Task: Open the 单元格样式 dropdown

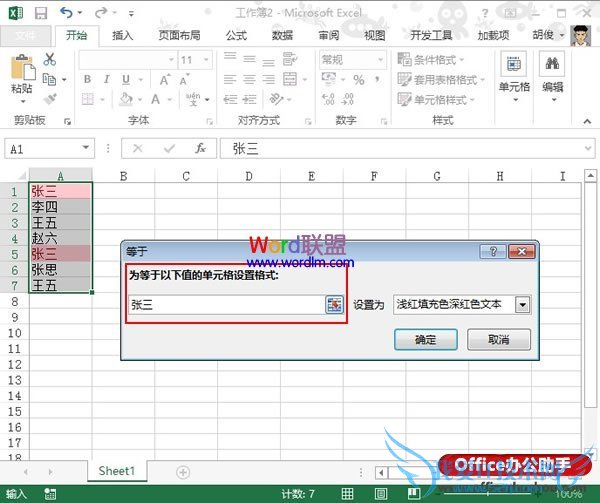Action: [436, 99]
